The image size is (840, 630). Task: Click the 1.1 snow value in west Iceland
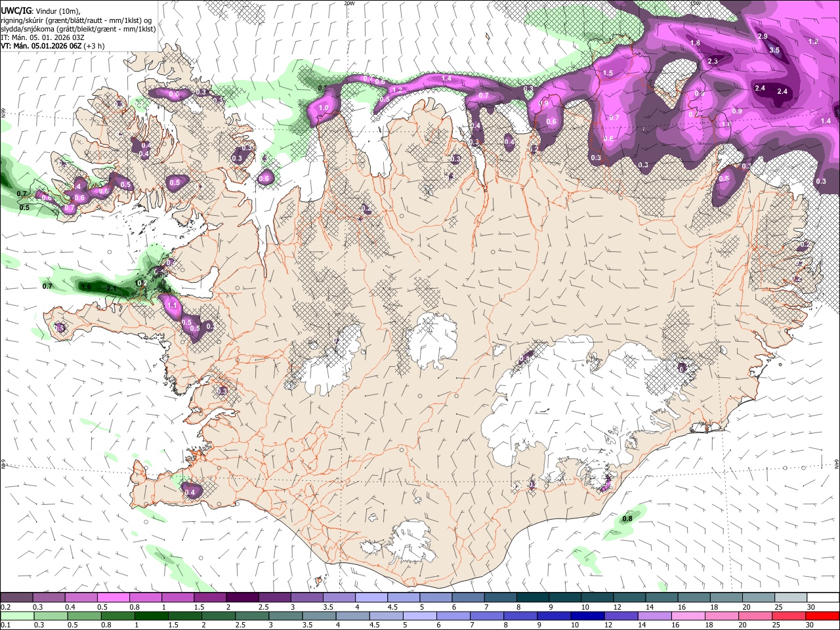tap(173, 305)
